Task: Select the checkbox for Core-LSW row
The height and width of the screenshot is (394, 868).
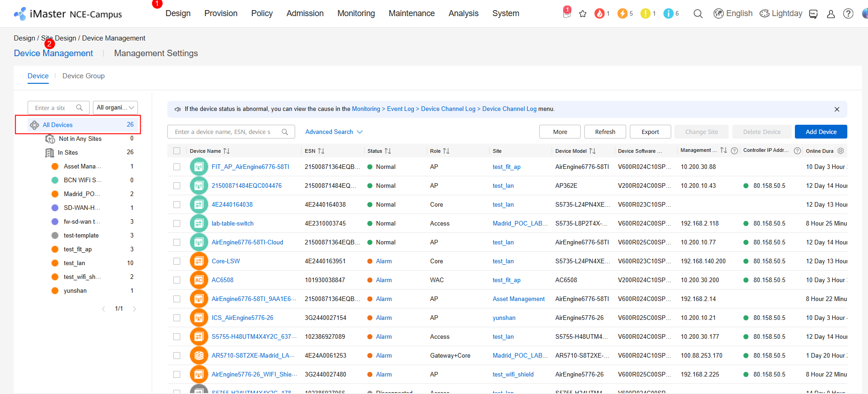Action: (x=177, y=261)
